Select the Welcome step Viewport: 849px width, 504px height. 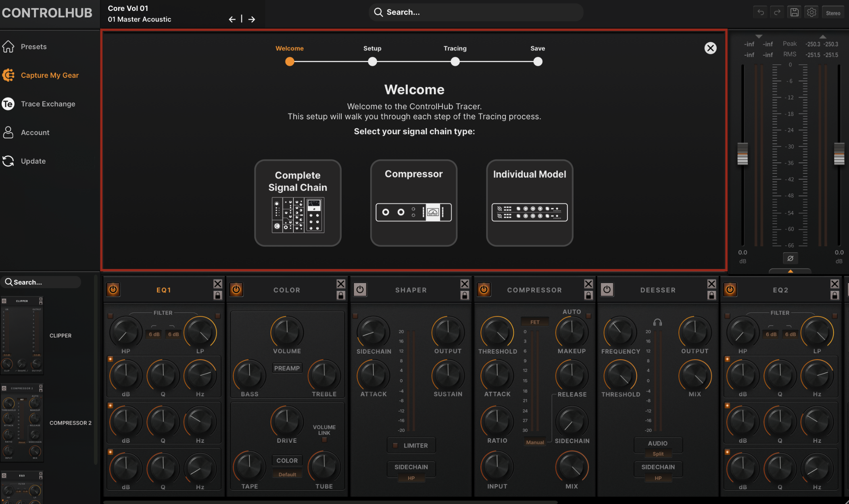290,62
